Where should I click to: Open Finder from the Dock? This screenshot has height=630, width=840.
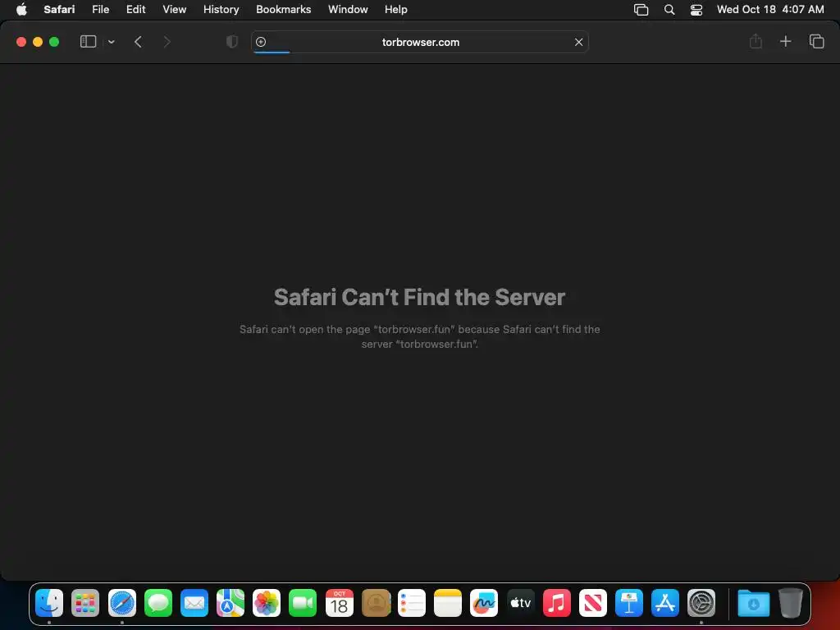(49, 603)
